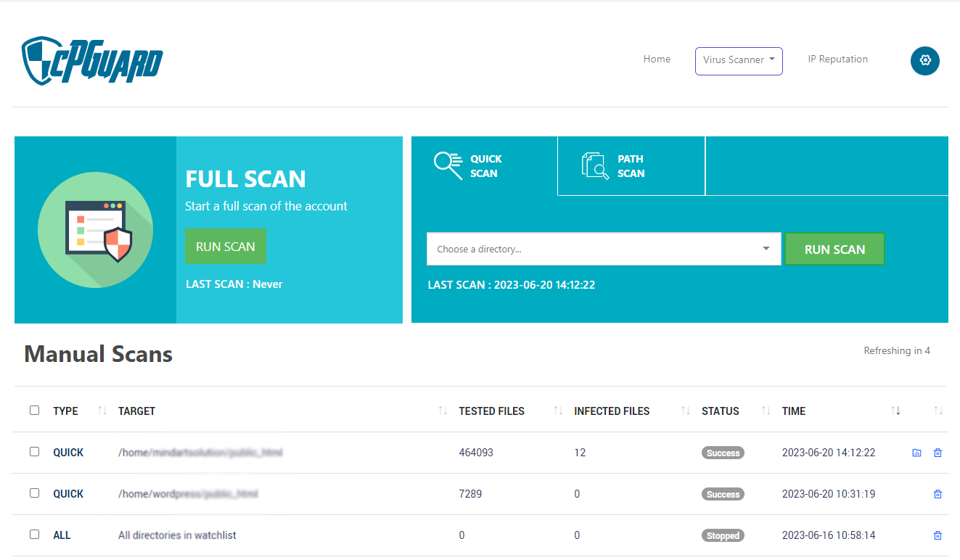
Task: Run the quick scan on chosen directory
Action: tap(834, 249)
